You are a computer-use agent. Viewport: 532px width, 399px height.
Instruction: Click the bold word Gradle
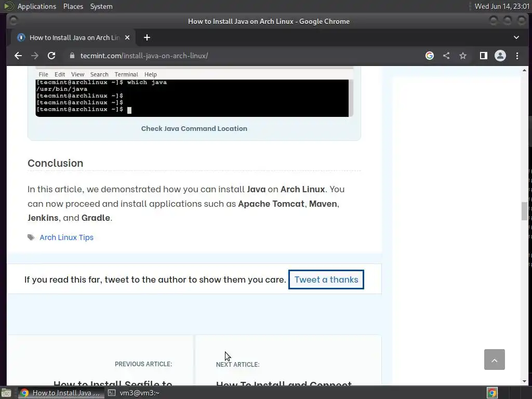click(96, 218)
